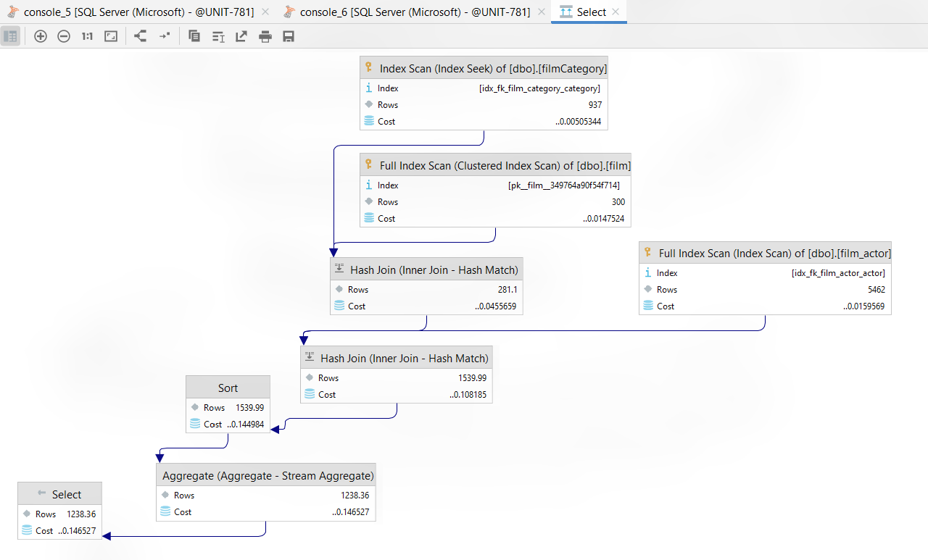The image size is (928, 560).
Task: Click the 937 rows value
Action: click(594, 105)
